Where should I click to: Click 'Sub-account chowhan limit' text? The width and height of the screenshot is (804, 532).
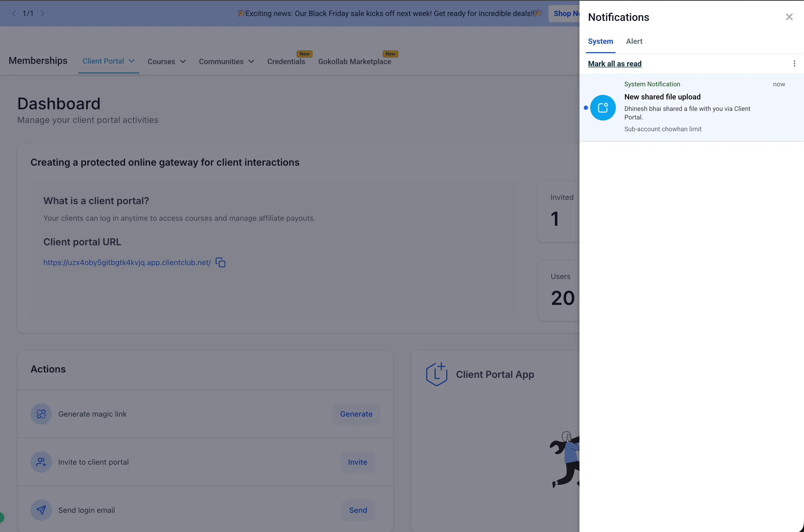coord(663,129)
